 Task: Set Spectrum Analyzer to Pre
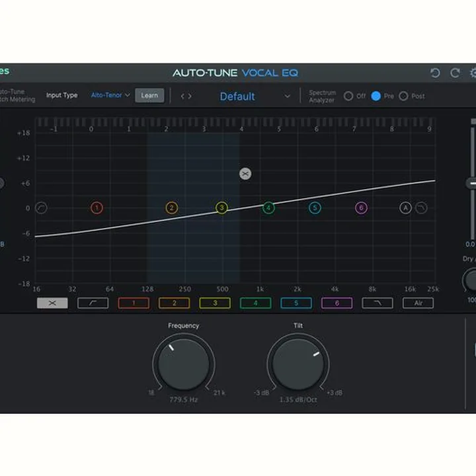pyautogui.click(x=376, y=97)
